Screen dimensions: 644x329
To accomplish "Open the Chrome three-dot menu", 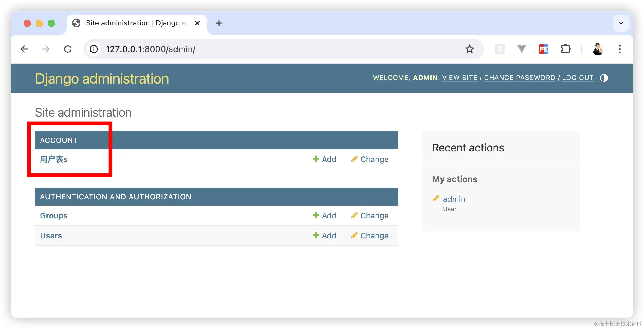I will pyautogui.click(x=619, y=49).
